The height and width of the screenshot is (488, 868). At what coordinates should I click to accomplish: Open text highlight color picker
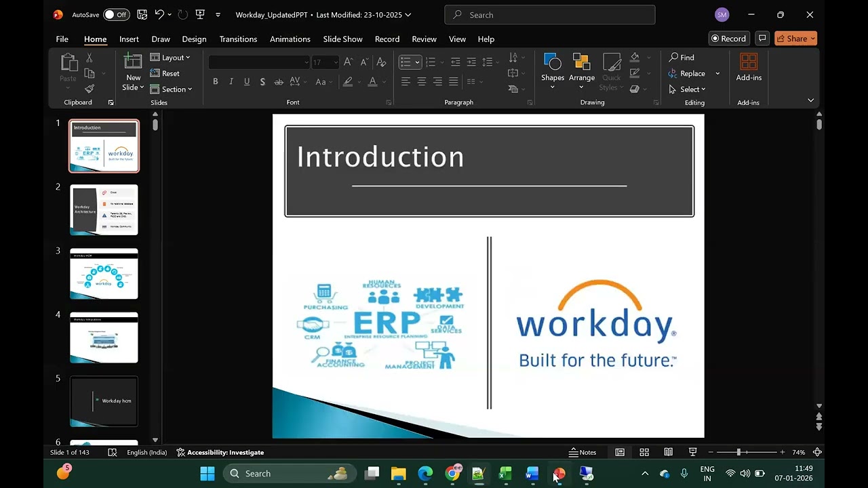click(348, 82)
